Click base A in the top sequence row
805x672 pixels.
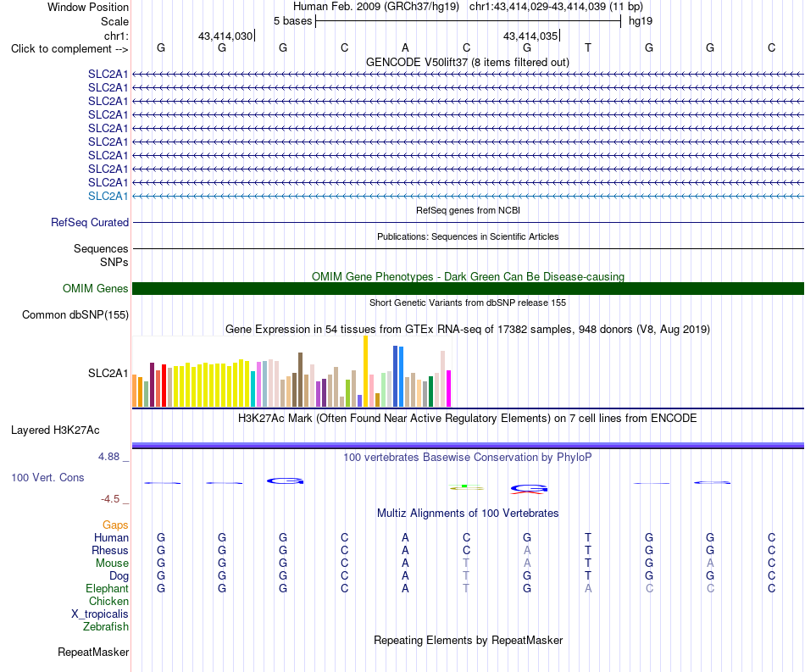405,47
